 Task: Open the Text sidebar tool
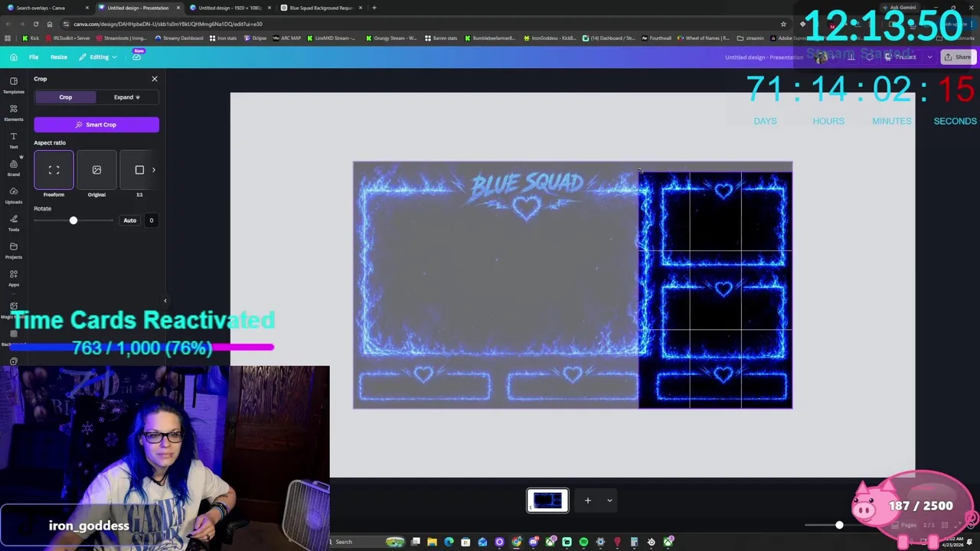(x=13, y=140)
